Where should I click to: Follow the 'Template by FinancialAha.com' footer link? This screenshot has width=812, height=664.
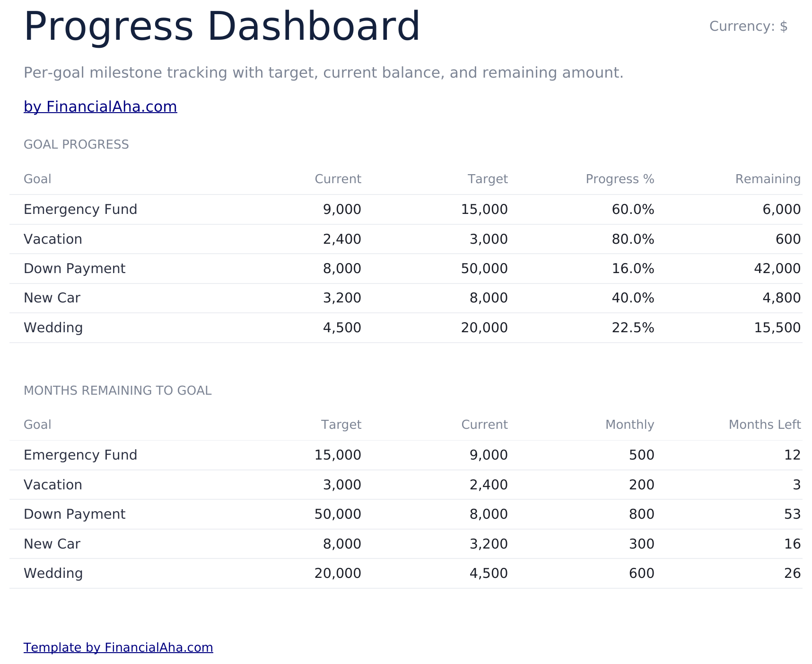coord(118,647)
